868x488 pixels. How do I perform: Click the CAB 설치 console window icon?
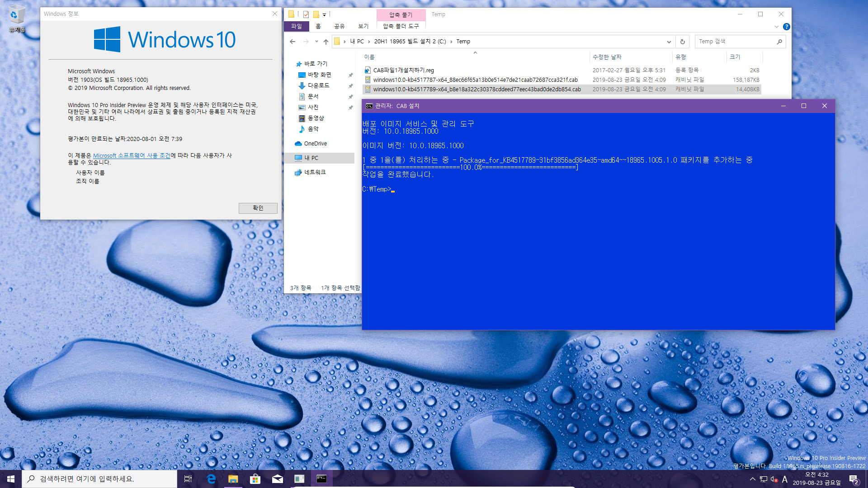pyautogui.click(x=369, y=106)
